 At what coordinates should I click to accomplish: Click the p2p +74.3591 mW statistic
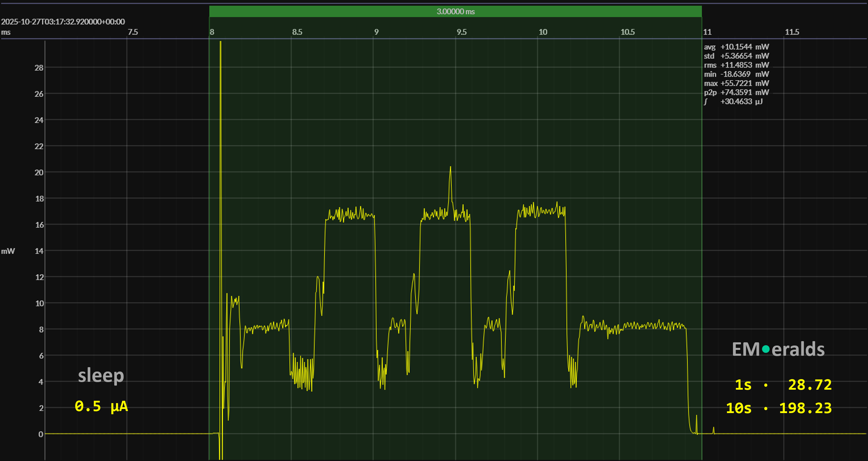tap(736, 92)
